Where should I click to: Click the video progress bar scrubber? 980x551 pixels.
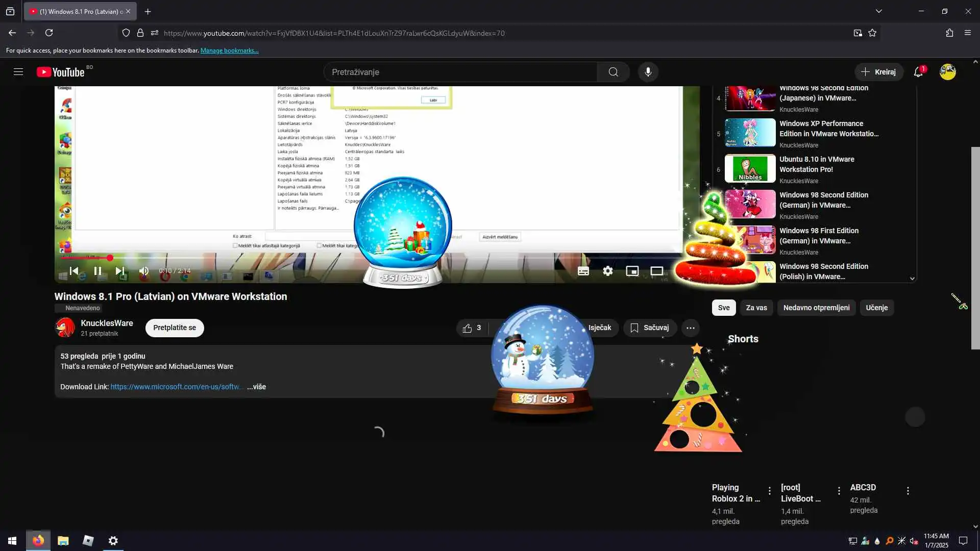click(110, 258)
